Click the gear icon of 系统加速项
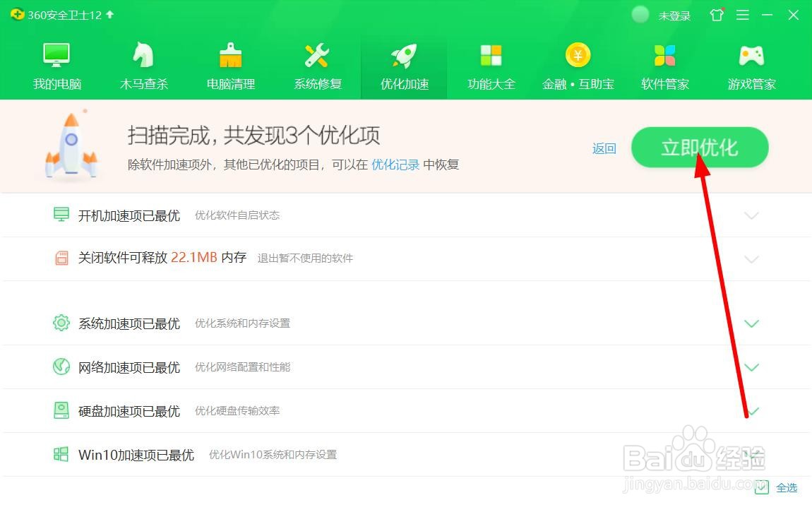The image size is (812, 512). 61,323
